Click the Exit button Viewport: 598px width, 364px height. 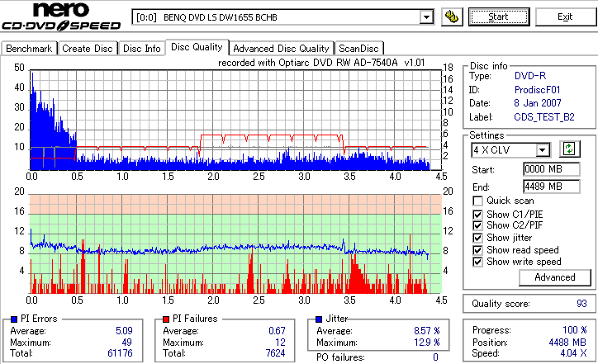pyautogui.click(x=565, y=17)
